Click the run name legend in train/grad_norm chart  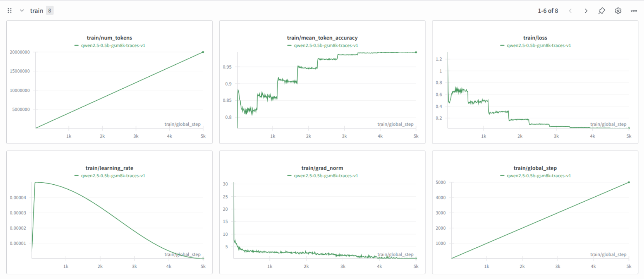click(x=326, y=176)
